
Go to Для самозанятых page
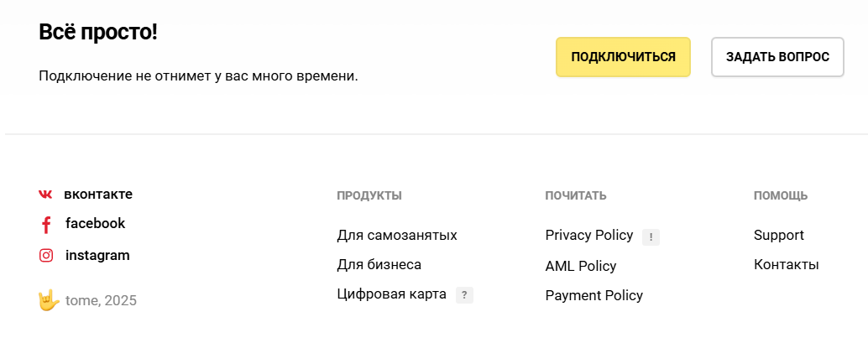click(x=397, y=236)
